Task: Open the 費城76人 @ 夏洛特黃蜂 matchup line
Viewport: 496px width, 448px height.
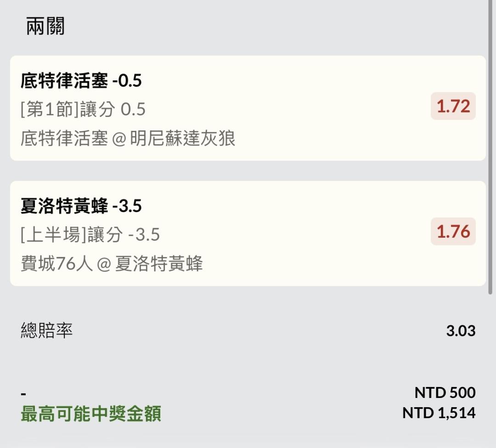Action: 112,264
